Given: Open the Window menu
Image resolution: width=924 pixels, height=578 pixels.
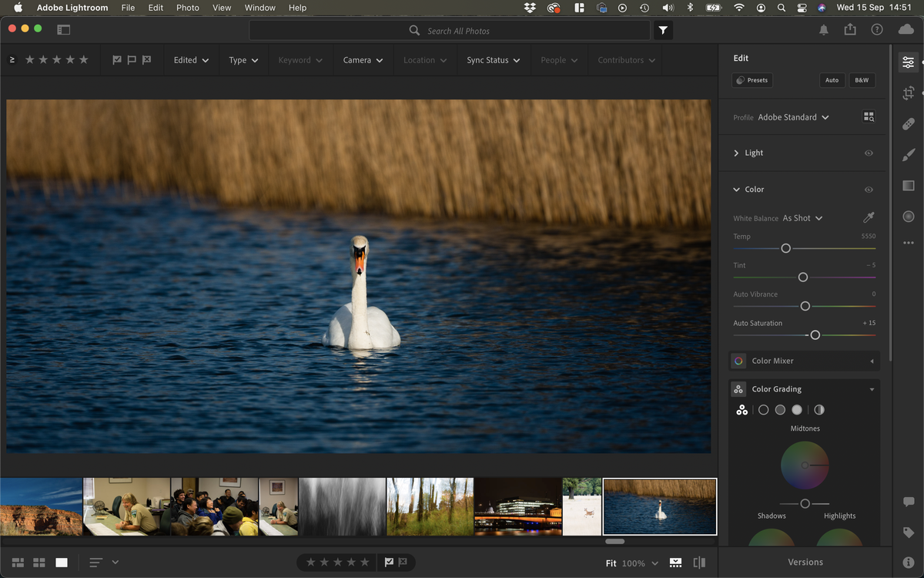Looking at the screenshot, I should pyautogui.click(x=259, y=8).
